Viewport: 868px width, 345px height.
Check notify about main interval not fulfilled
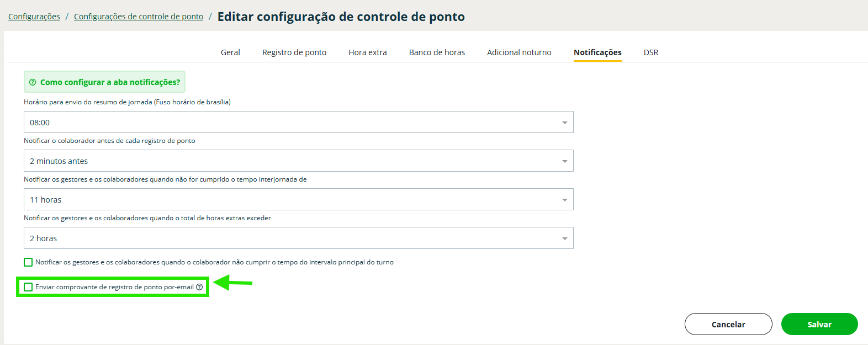tap(28, 262)
